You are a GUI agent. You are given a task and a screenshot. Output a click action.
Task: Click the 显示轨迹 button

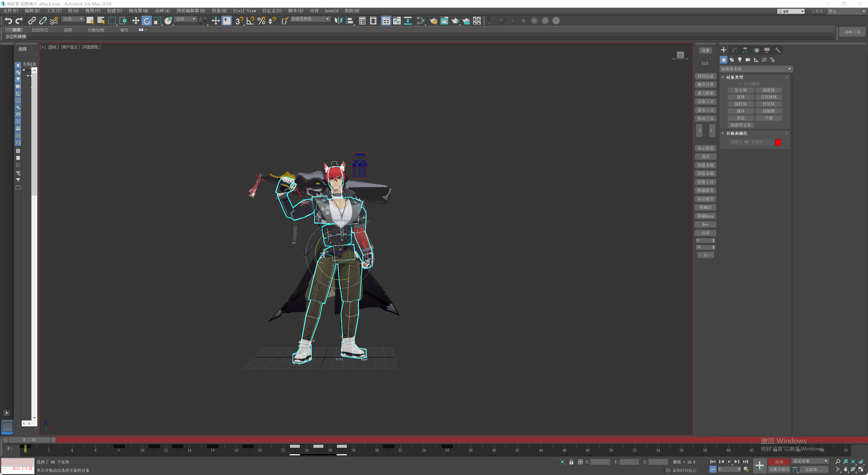(705, 148)
